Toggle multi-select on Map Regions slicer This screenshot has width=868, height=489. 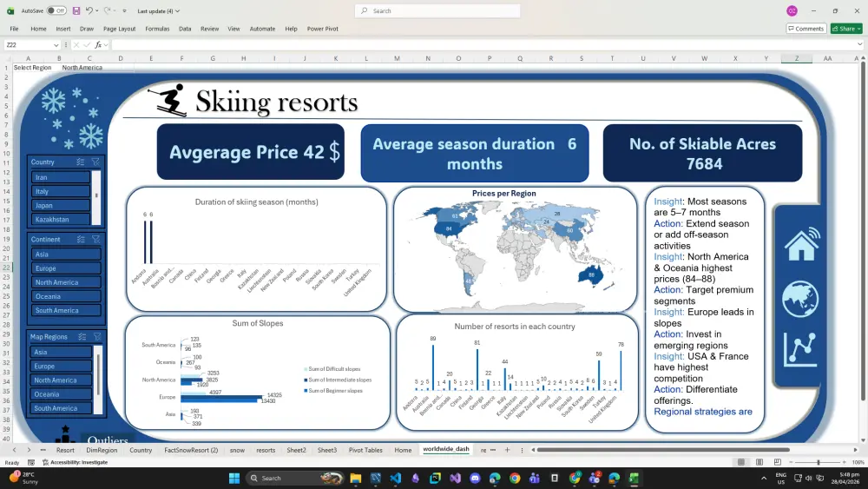[x=82, y=337]
